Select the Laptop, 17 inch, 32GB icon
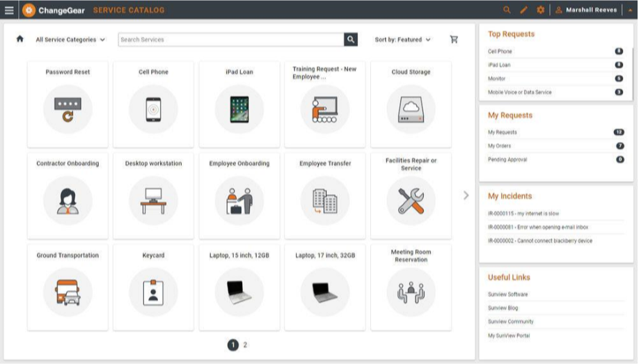The height and width of the screenshot is (364, 639). click(x=325, y=292)
